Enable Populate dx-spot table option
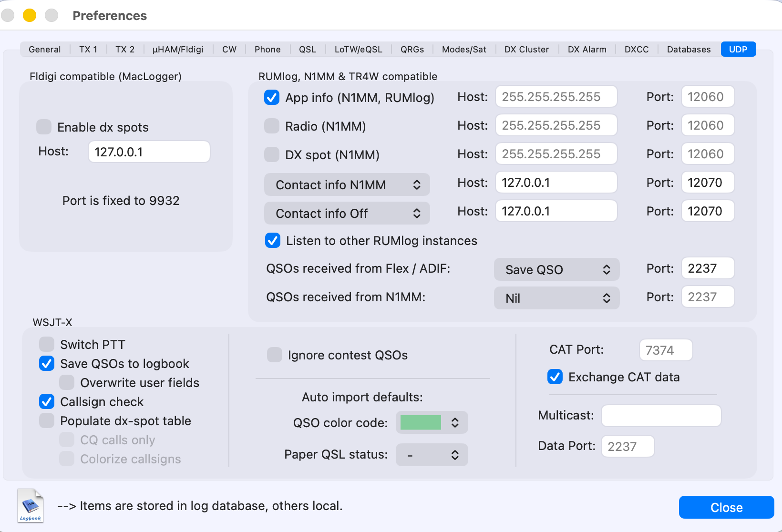This screenshot has height=532, width=782. coord(47,421)
